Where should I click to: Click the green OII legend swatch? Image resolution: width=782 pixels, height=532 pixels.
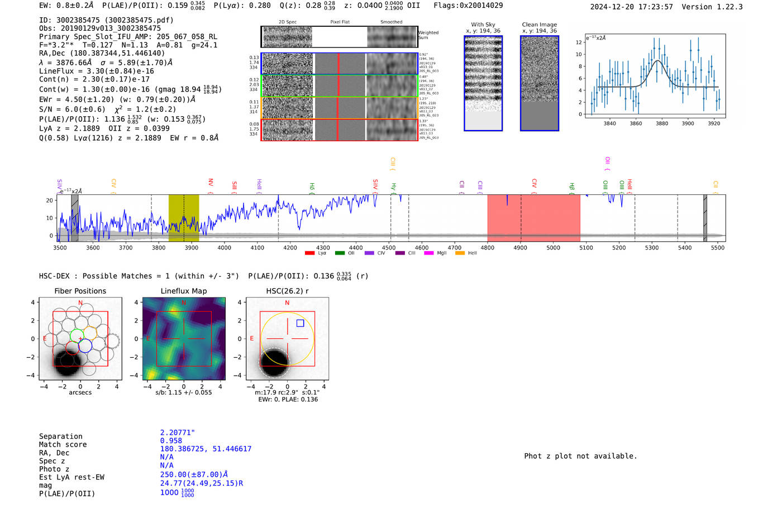(x=340, y=253)
